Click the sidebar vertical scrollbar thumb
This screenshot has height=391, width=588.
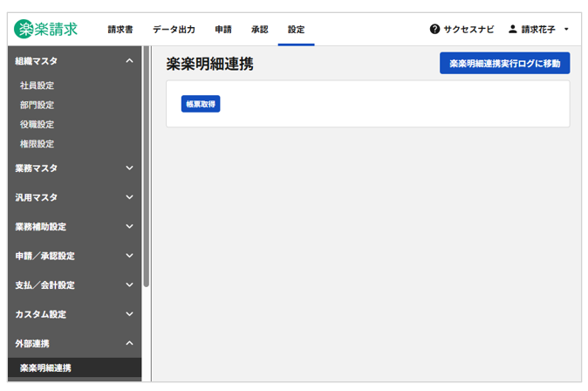pyautogui.click(x=147, y=166)
